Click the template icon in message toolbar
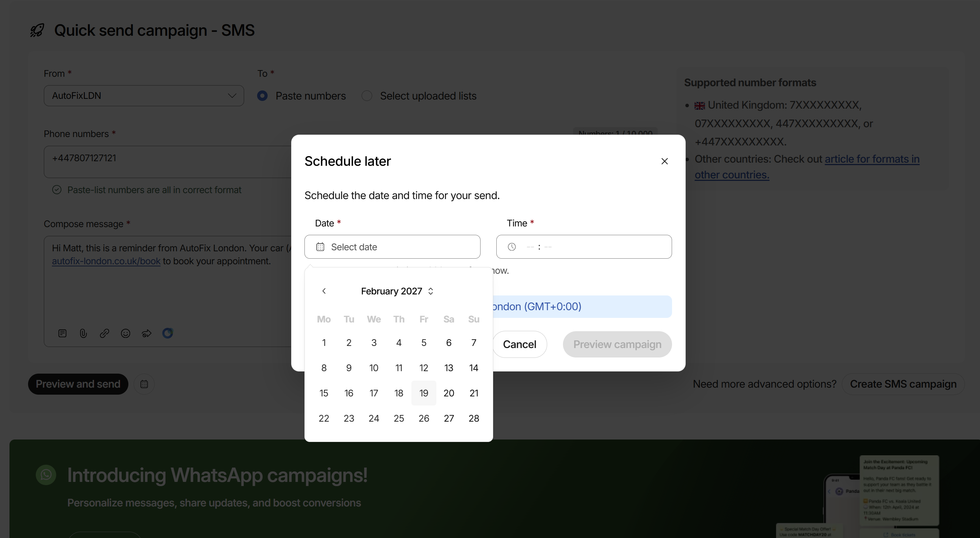Image resolution: width=980 pixels, height=538 pixels. click(x=62, y=333)
